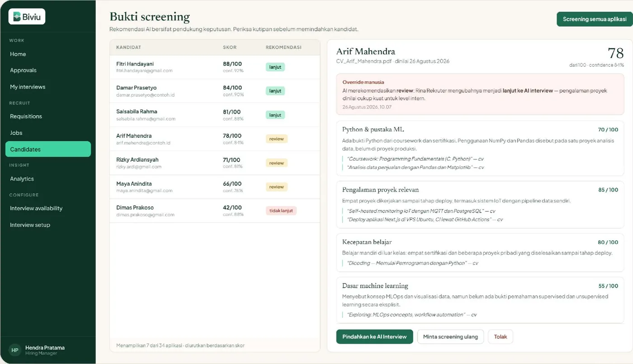Click the 55 / 100 criterion score
The height and width of the screenshot is (364, 633).
(608, 286)
